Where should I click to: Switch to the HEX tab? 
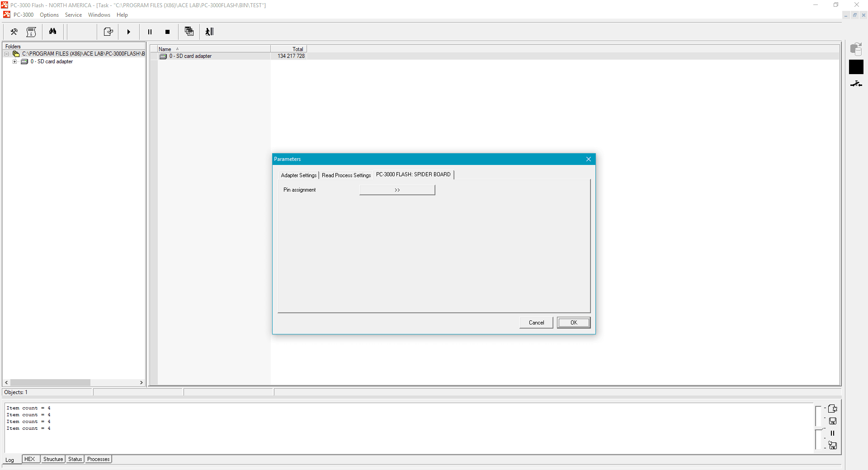click(30, 459)
